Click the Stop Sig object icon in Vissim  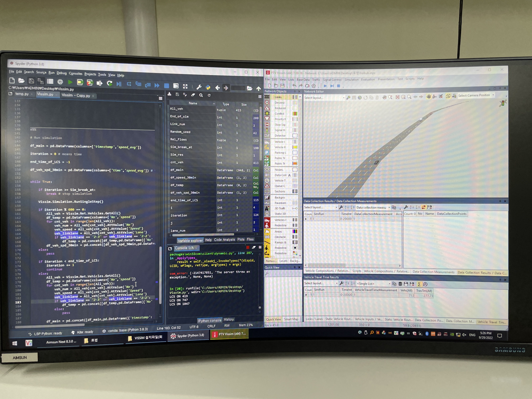pyautogui.click(x=267, y=125)
